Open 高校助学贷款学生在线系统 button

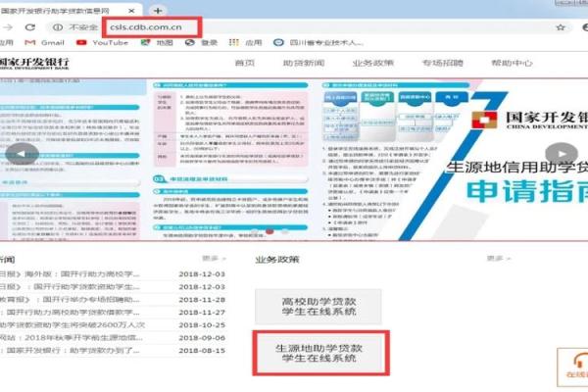[318, 307]
